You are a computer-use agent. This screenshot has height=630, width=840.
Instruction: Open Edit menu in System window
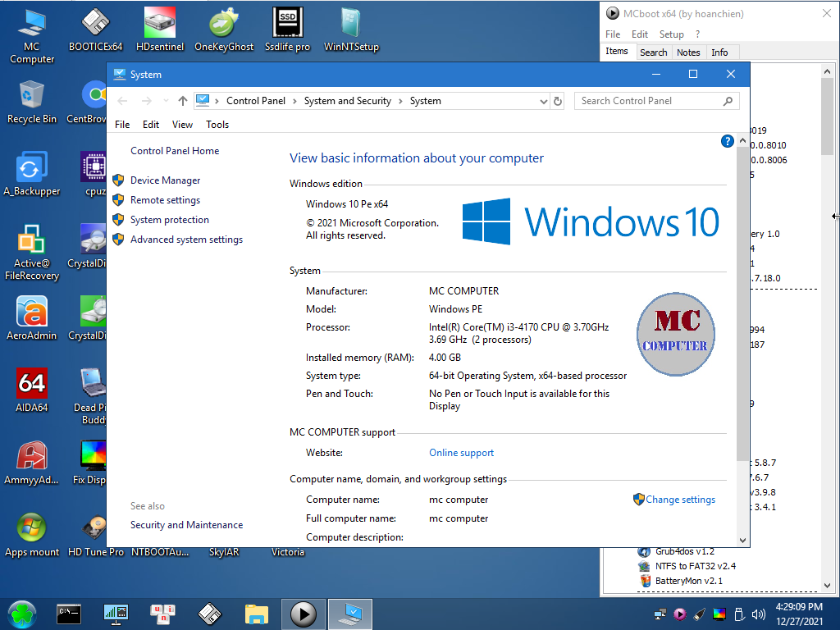[151, 125]
